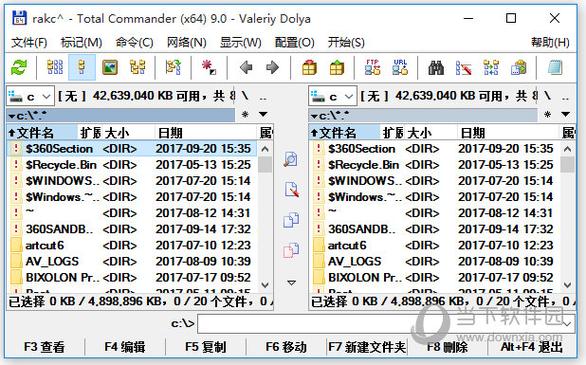Open the URL new FTP connection icon
Screen dimensions: 586x365
pos(400,68)
